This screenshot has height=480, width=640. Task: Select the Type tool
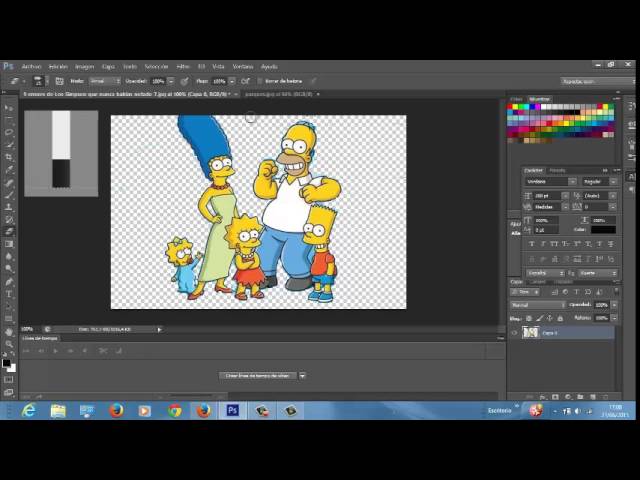click(9, 294)
